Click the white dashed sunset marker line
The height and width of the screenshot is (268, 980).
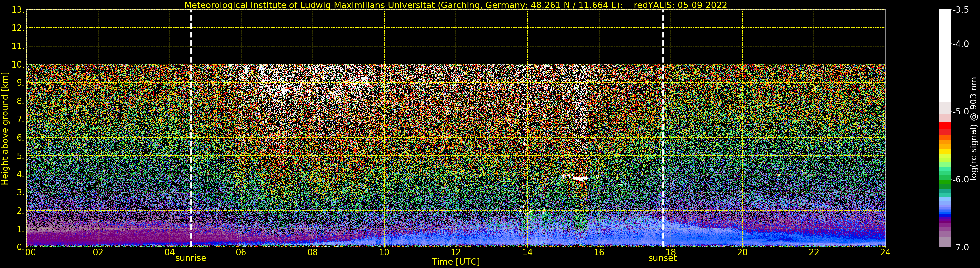[x=663, y=128]
